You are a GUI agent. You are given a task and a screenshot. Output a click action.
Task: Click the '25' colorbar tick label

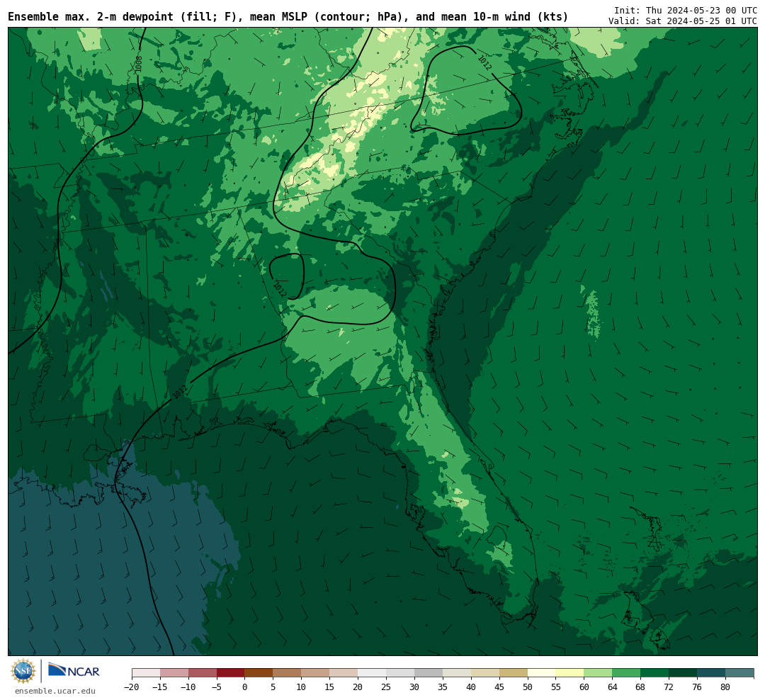pyautogui.click(x=386, y=687)
